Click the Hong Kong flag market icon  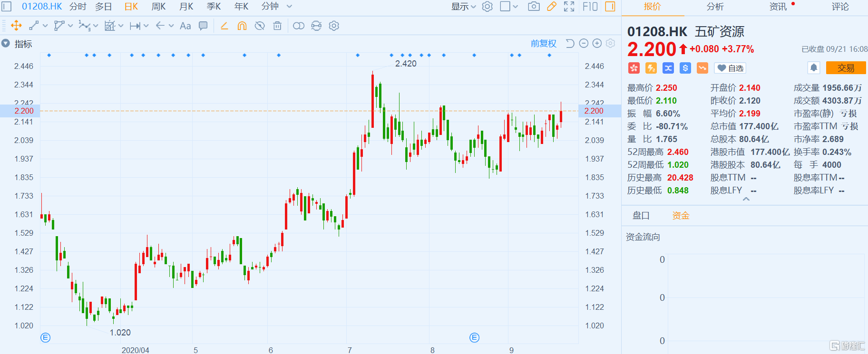click(x=634, y=68)
